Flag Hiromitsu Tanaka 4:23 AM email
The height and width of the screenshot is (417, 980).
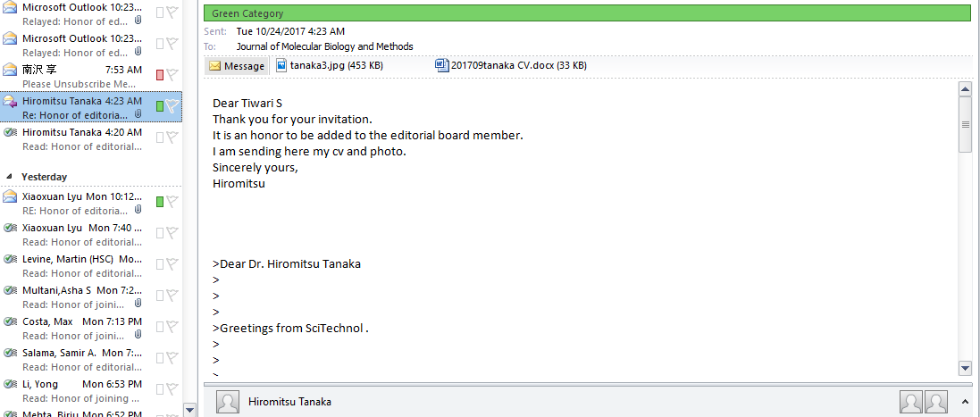[172, 107]
